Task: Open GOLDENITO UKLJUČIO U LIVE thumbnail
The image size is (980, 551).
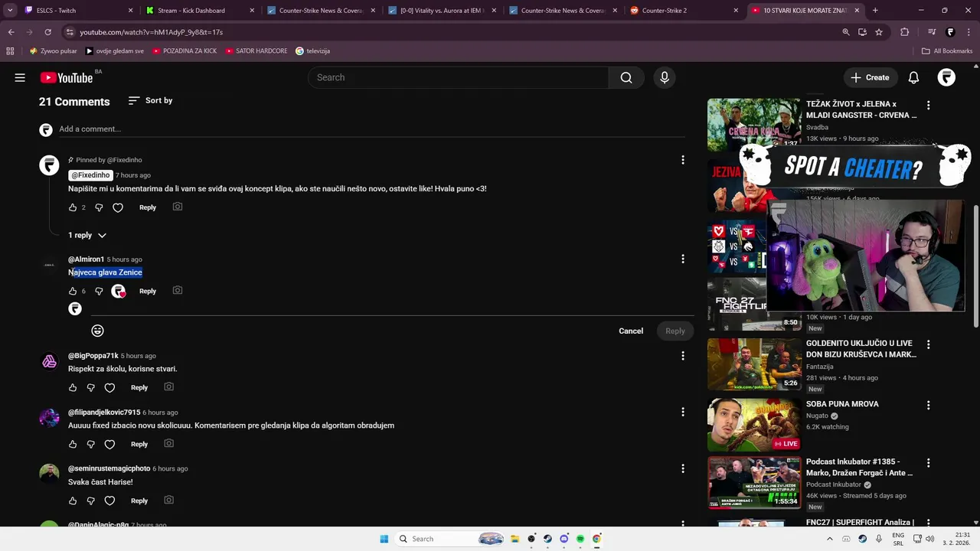Action: click(754, 364)
